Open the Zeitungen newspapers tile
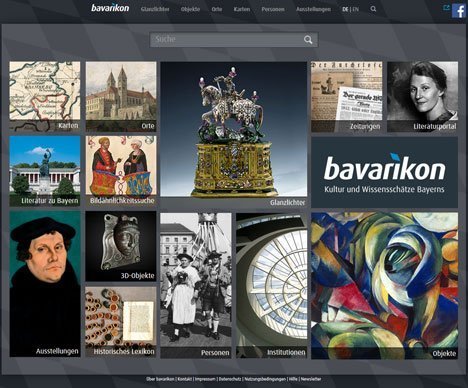 click(x=347, y=97)
